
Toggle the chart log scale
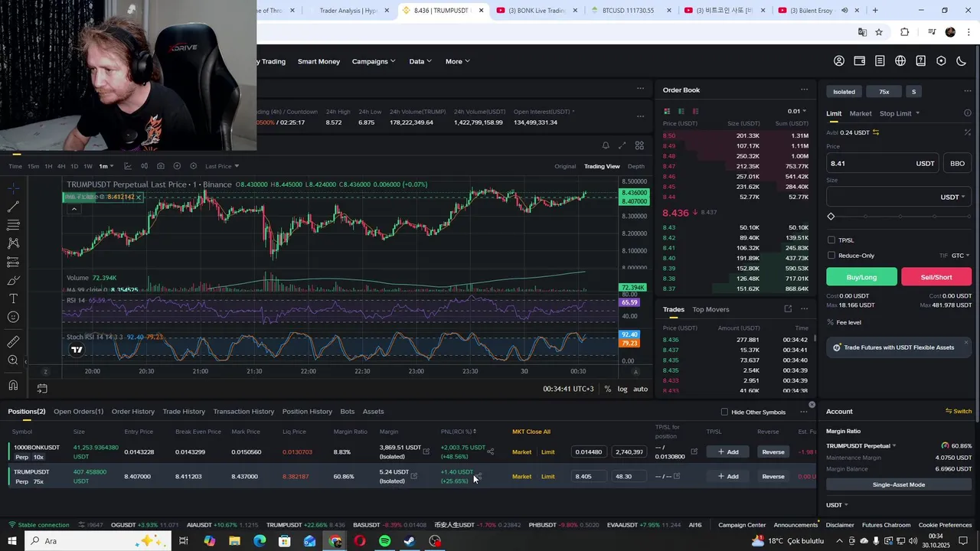click(x=622, y=389)
